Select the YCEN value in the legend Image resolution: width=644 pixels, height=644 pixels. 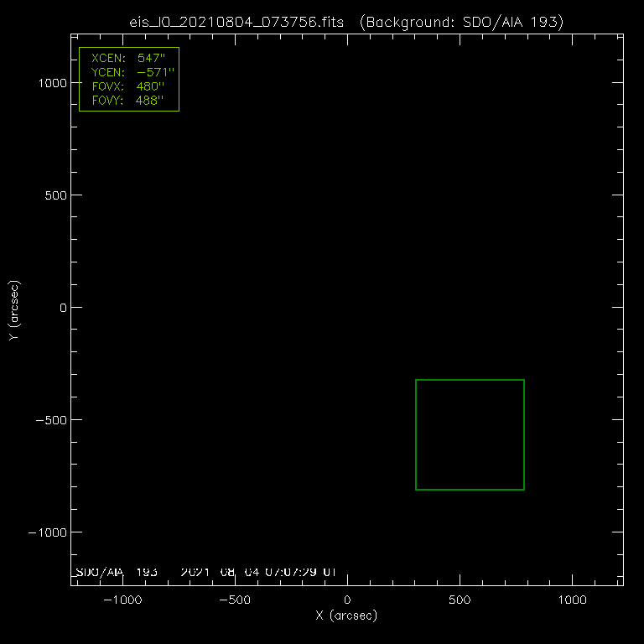point(155,73)
